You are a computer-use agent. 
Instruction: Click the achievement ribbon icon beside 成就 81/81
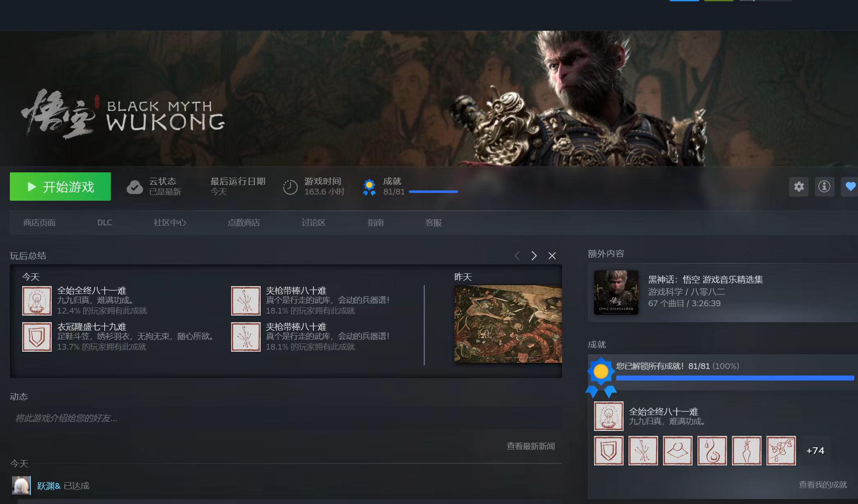point(369,187)
